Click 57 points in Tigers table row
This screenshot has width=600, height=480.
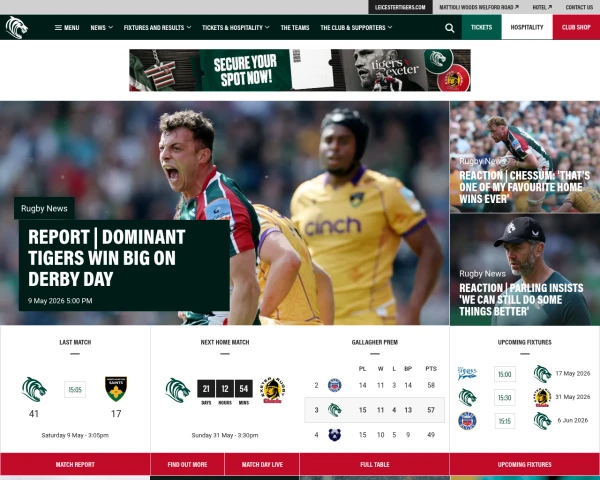point(431,410)
